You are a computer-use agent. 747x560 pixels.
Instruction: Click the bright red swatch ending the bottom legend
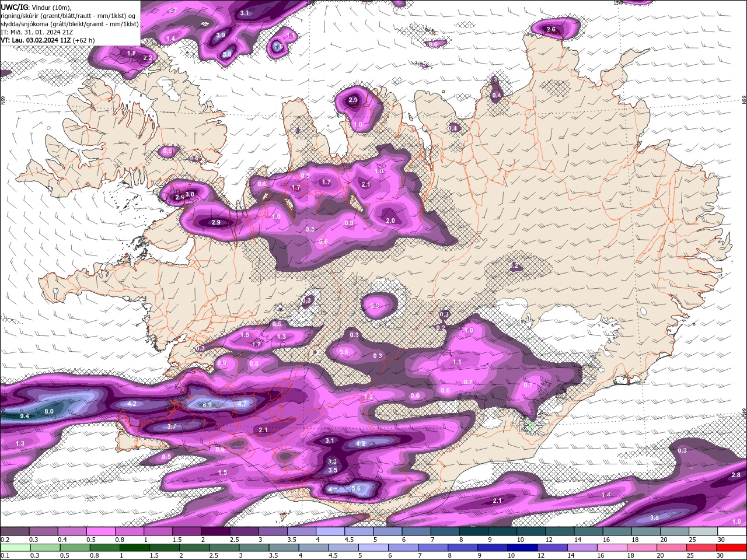pos(731,548)
